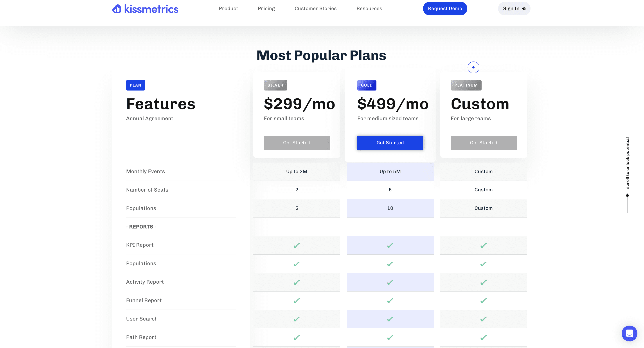
Task: Open the Resources menu
Action: tap(369, 9)
